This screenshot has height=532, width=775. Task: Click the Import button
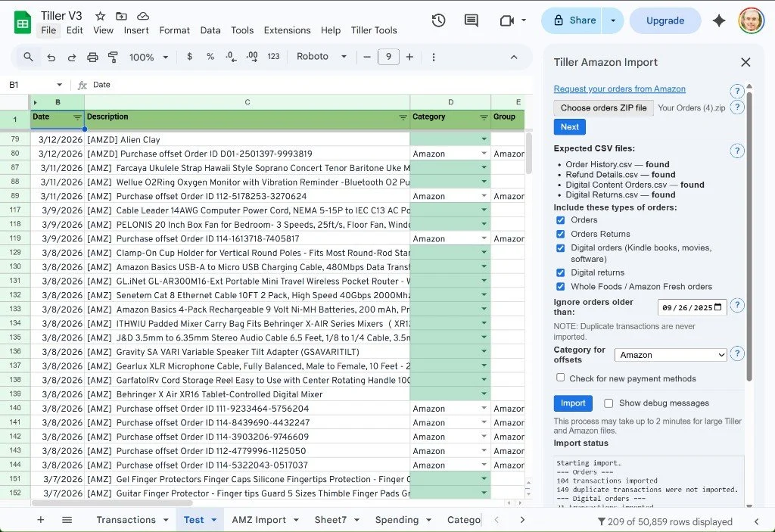pyautogui.click(x=573, y=403)
